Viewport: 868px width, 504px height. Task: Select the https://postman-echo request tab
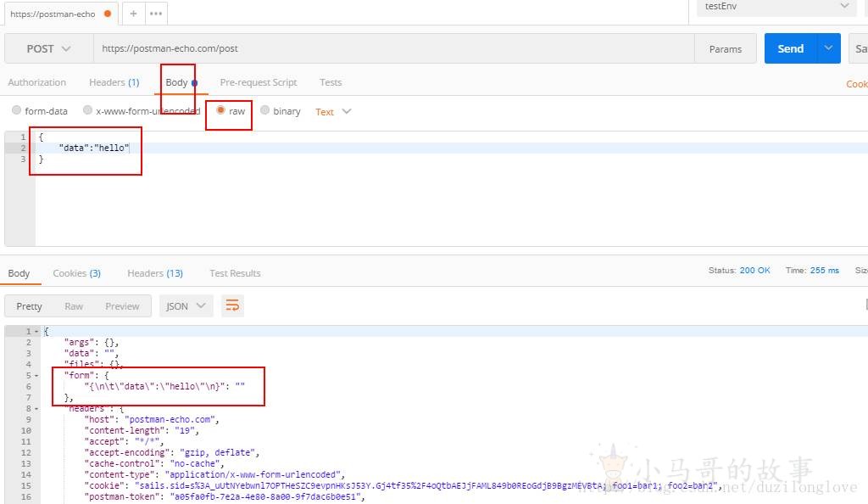60,14
